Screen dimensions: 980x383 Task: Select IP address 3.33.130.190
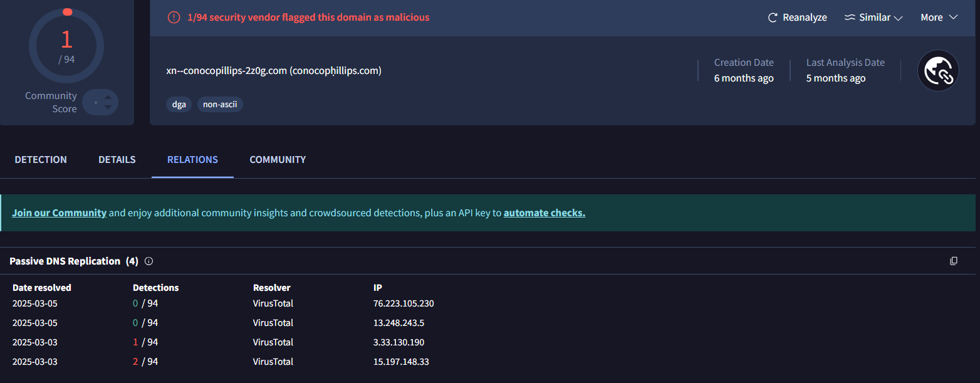(399, 342)
